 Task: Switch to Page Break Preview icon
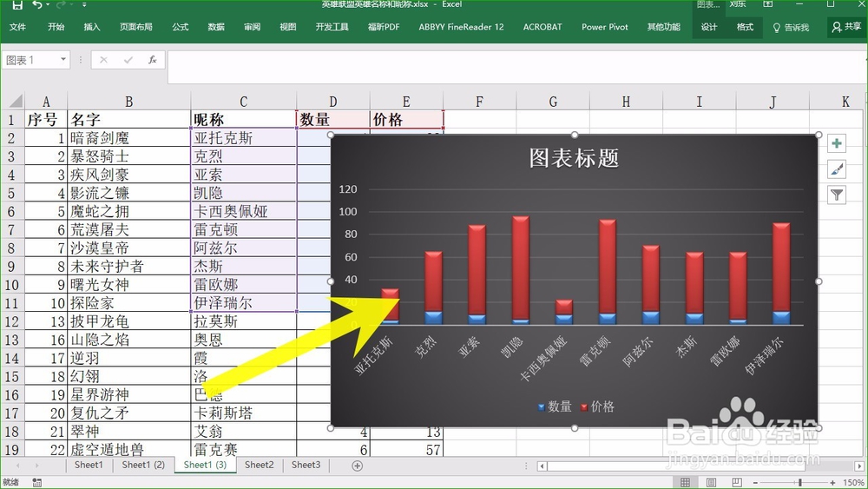click(x=737, y=482)
